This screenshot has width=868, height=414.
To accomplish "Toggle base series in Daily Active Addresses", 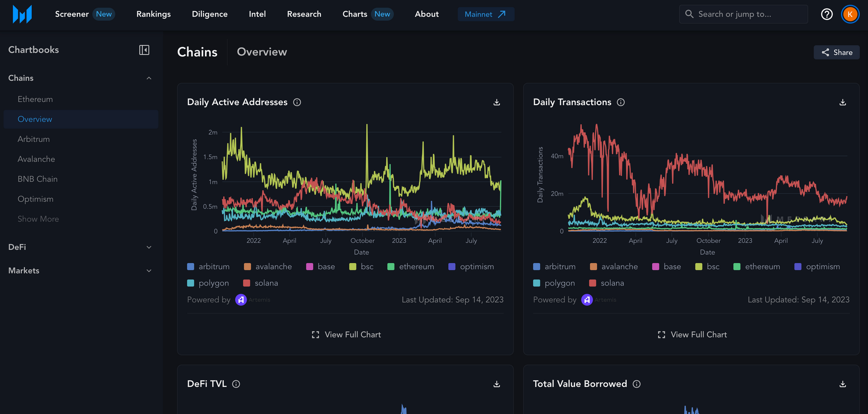I will click(320, 267).
